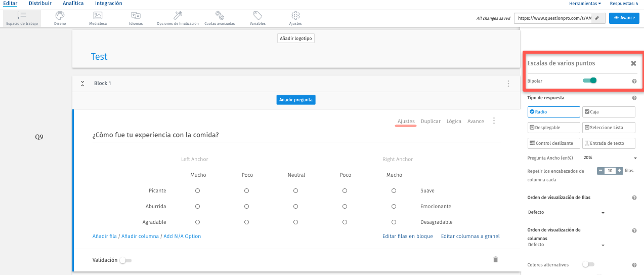Select first radio button in Picante row
Screen dimensions: 644x275
coord(198,191)
